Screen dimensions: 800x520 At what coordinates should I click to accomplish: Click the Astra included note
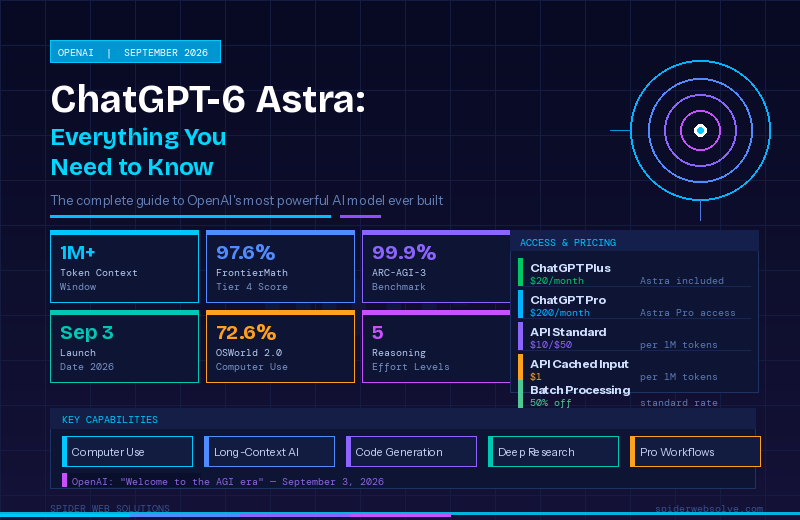[682, 281]
